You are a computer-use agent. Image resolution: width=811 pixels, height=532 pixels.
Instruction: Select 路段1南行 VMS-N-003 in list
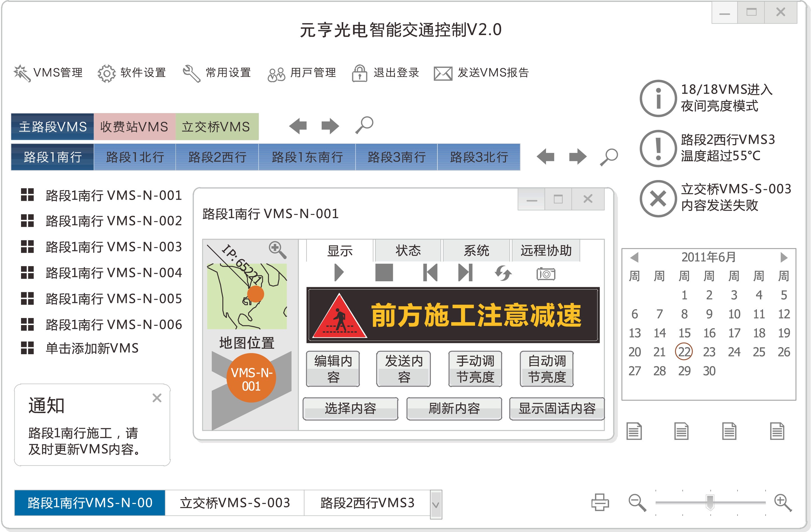(x=114, y=247)
